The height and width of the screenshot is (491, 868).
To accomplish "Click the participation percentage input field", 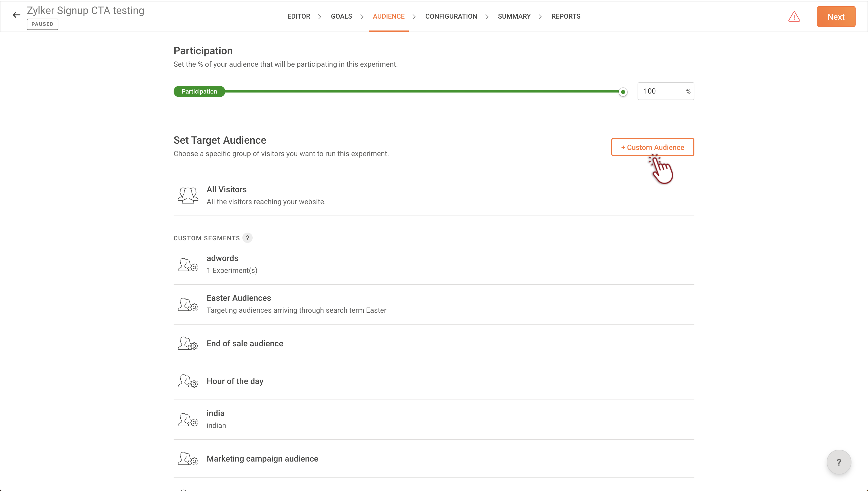I will [661, 91].
